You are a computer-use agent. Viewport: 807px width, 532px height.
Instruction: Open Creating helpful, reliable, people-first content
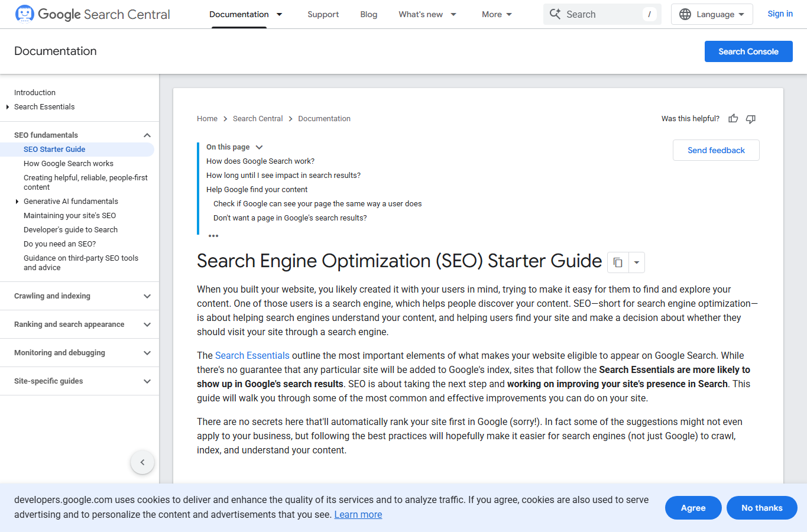pos(86,183)
